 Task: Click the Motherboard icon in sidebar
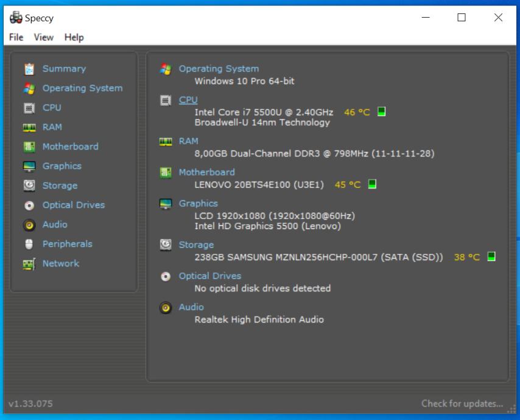[x=29, y=147]
